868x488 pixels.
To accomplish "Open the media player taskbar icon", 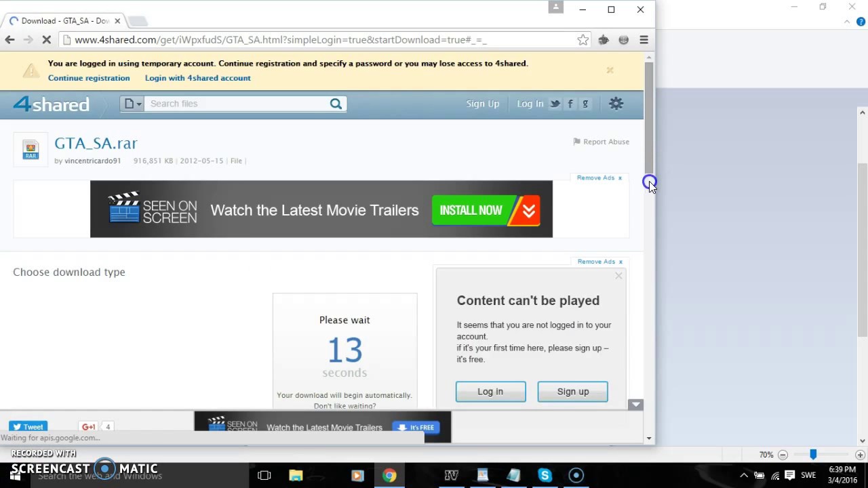I will pos(357,476).
